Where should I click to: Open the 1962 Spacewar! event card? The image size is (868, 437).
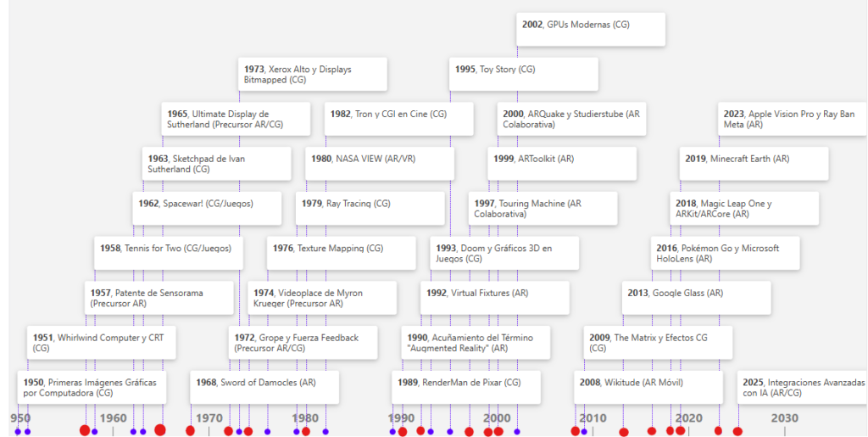click(x=207, y=208)
